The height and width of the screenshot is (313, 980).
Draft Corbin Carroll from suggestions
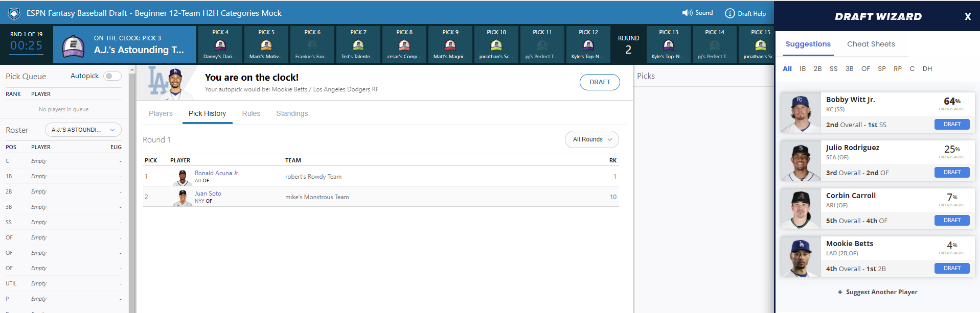[x=952, y=220]
